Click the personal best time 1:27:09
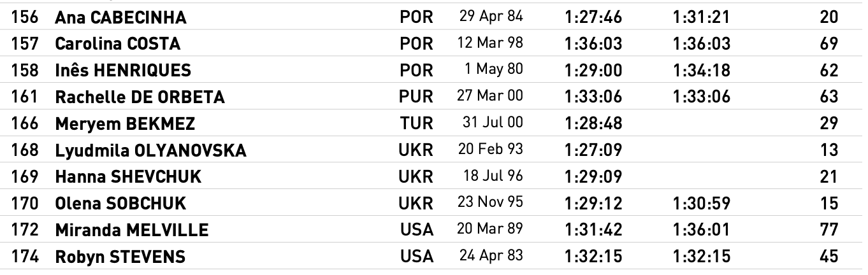868x275 pixels. (593, 151)
